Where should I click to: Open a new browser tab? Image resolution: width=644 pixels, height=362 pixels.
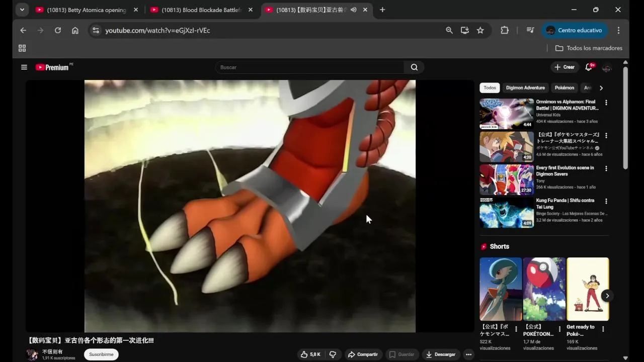(382, 10)
